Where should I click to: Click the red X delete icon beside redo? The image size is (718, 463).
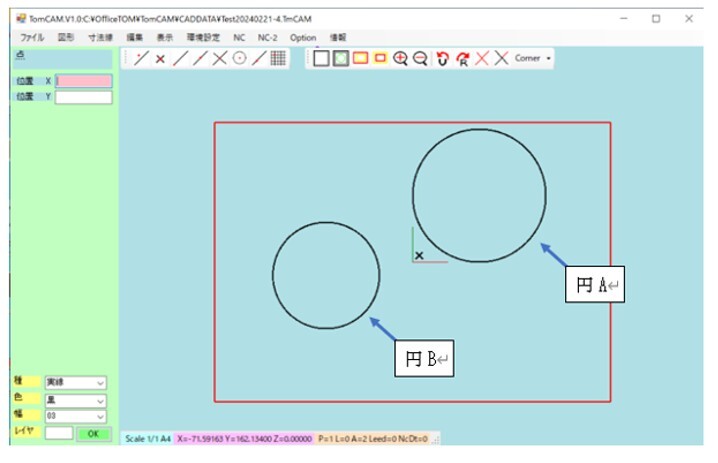pos(481,59)
